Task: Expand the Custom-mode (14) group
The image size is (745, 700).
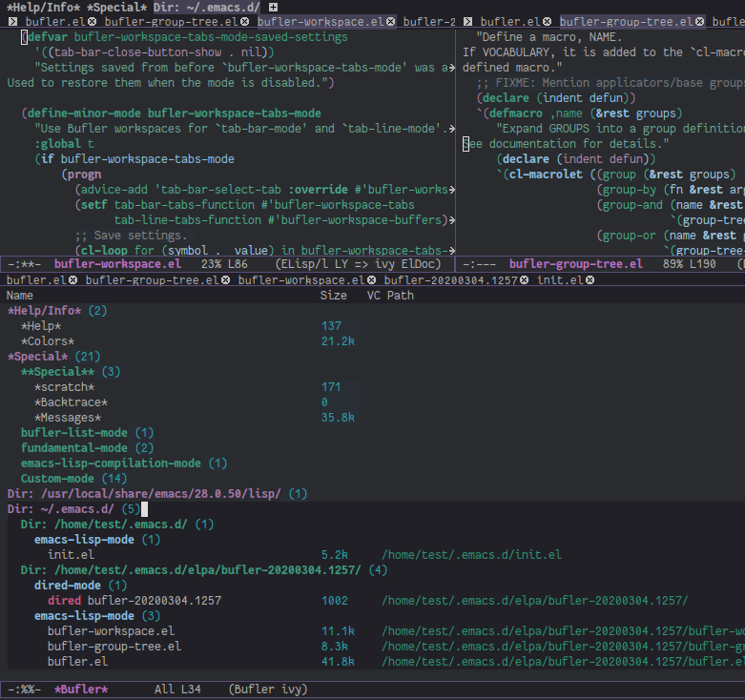Action: tap(73, 478)
